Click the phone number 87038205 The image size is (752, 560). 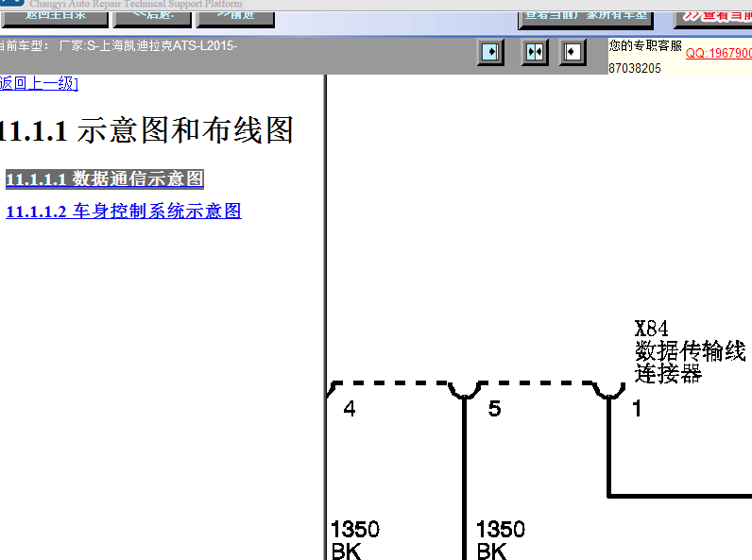click(x=635, y=68)
